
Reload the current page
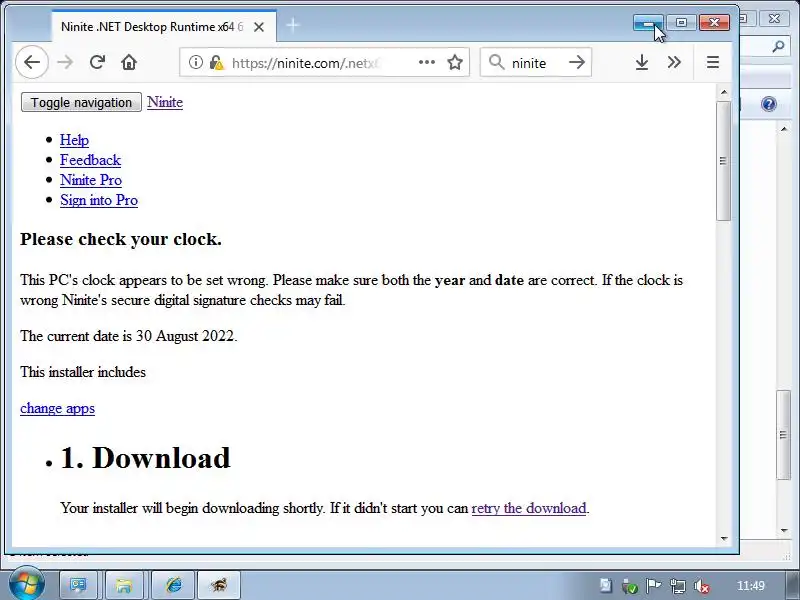click(97, 62)
